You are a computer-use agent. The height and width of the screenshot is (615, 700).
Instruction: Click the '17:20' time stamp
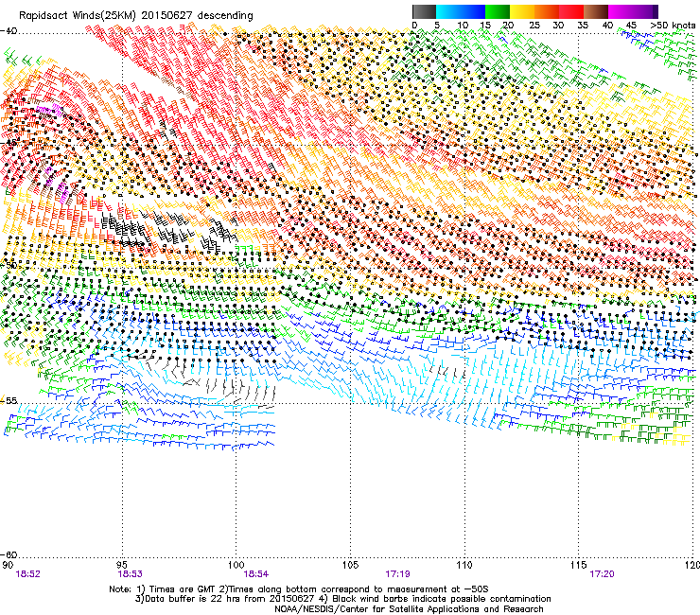click(x=602, y=574)
